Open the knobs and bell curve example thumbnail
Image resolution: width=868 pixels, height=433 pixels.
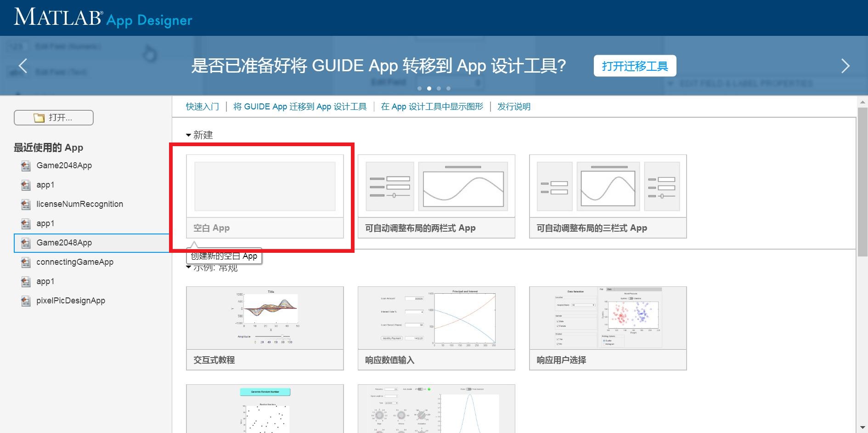[436, 409]
